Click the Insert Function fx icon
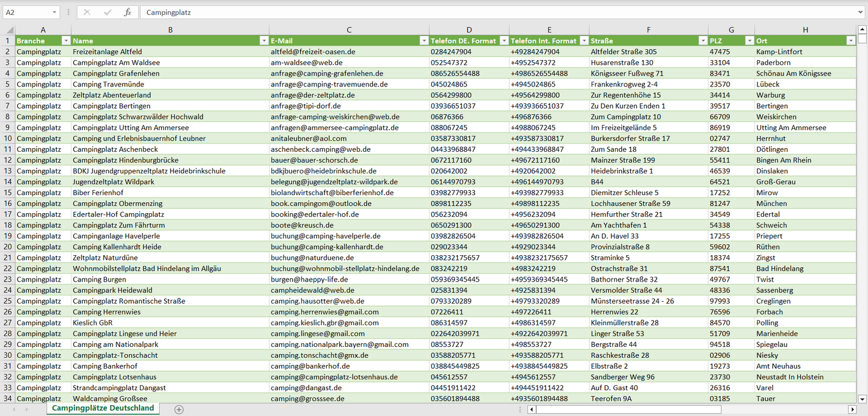The image size is (868, 416). [x=127, y=12]
